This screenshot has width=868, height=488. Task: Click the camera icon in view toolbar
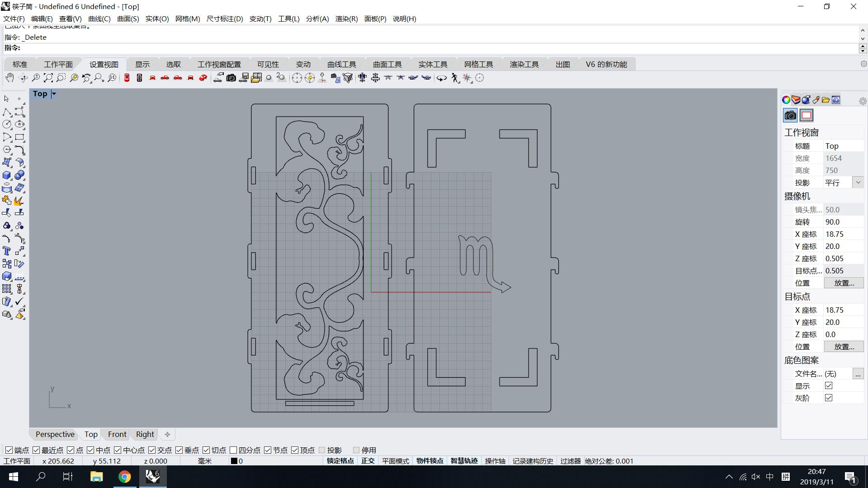[231, 78]
